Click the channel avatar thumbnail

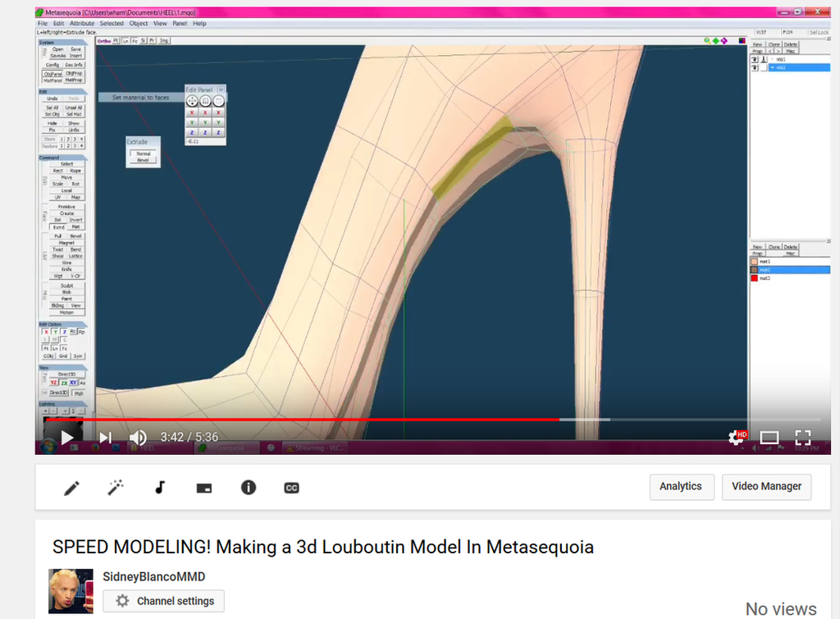(71, 591)
